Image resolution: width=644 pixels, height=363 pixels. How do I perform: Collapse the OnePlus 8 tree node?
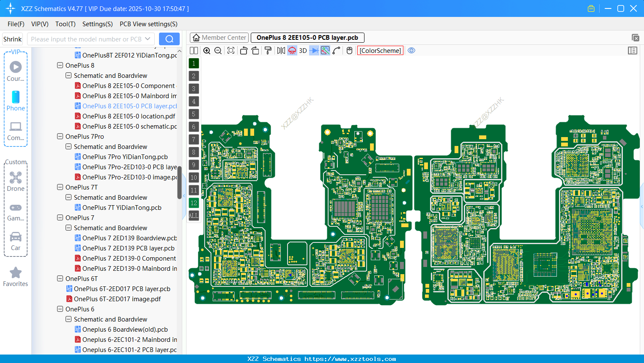pos(60,65)
